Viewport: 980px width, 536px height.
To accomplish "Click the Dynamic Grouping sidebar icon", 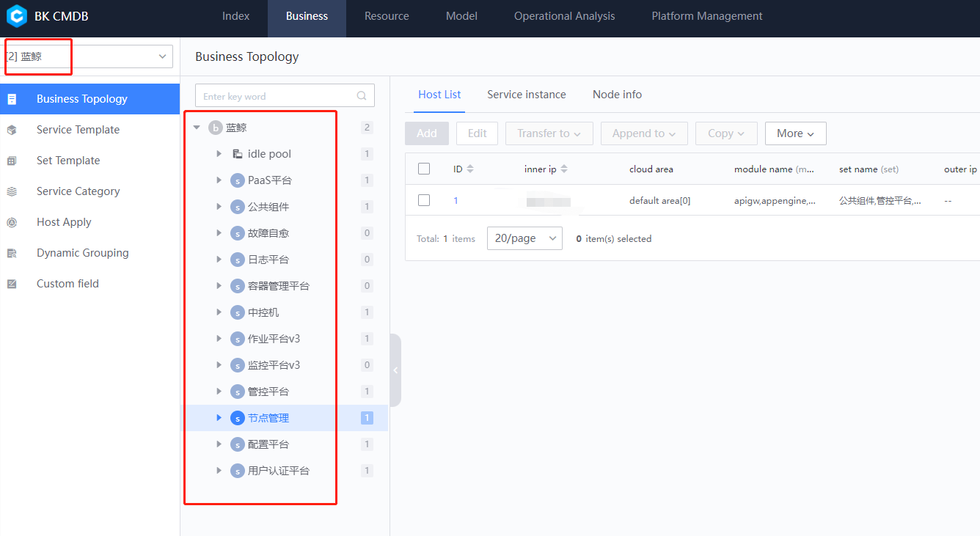I will click(x=12, y=253).
